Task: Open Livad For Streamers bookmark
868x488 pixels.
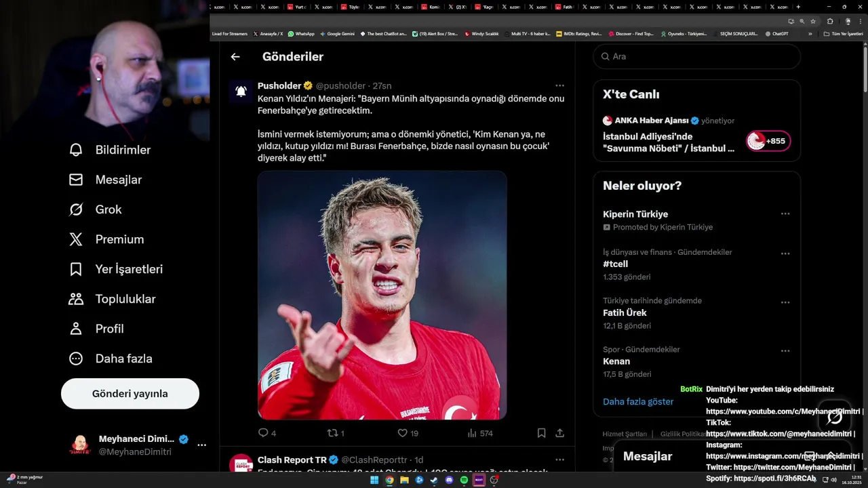Action: [x=229, y=33]
